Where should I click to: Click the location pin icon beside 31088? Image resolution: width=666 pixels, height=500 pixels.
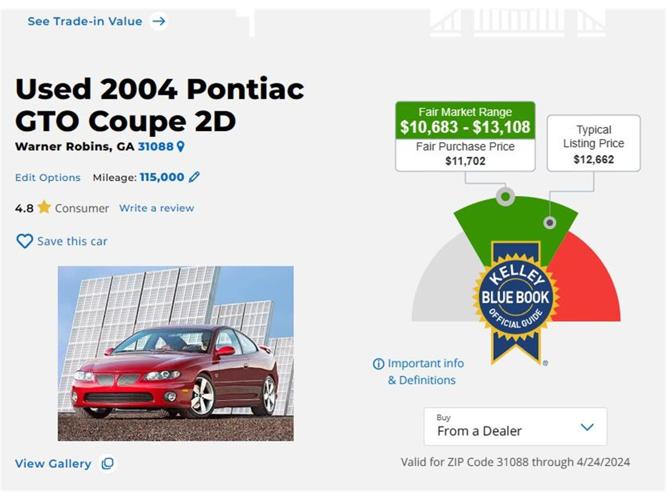tap(181, 146)
